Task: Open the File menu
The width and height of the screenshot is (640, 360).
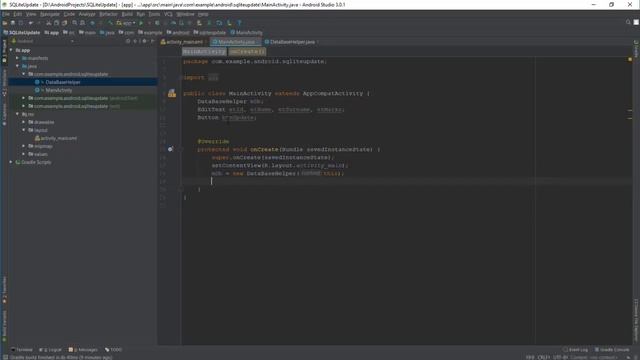Action: click(x=6, y=14)
